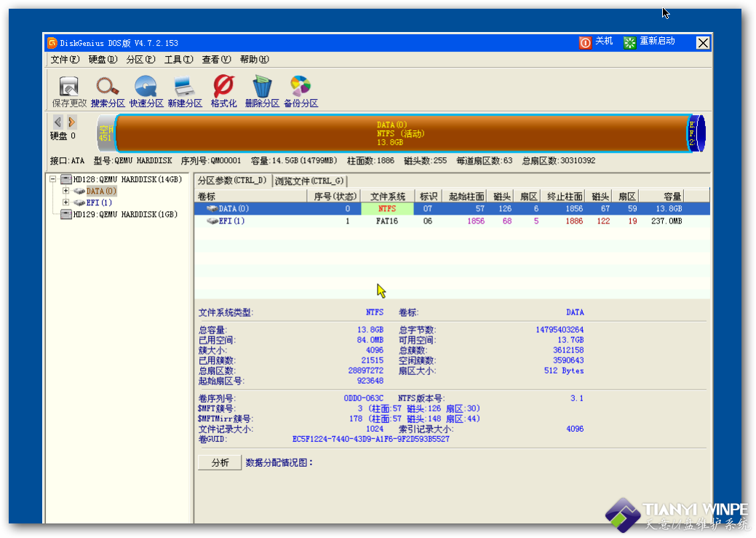Screen dimensions: 756x538
Task: Click Number/Status (序号(状态)) column header
Action: click(x=334, y=197)
